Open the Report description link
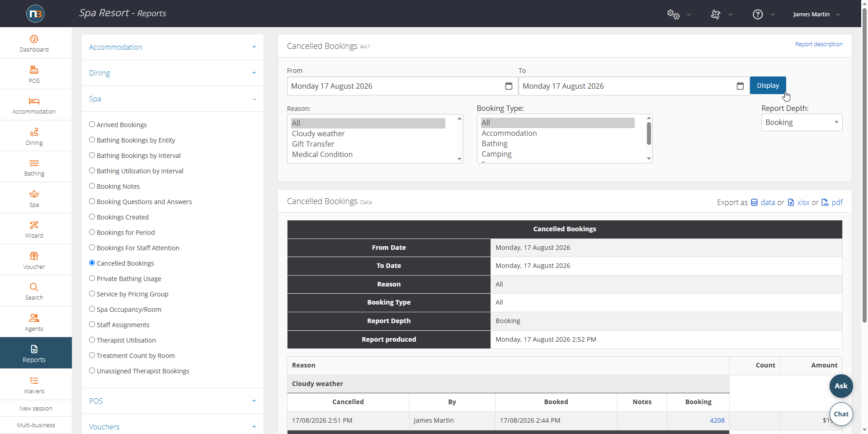 click(x=819, y=44)
